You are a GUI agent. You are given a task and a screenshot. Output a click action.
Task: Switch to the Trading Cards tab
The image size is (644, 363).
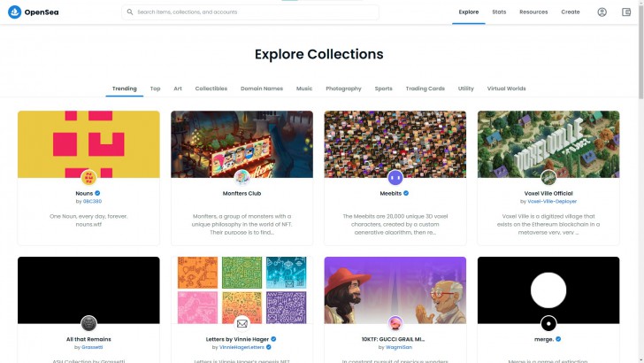[425, 89]
